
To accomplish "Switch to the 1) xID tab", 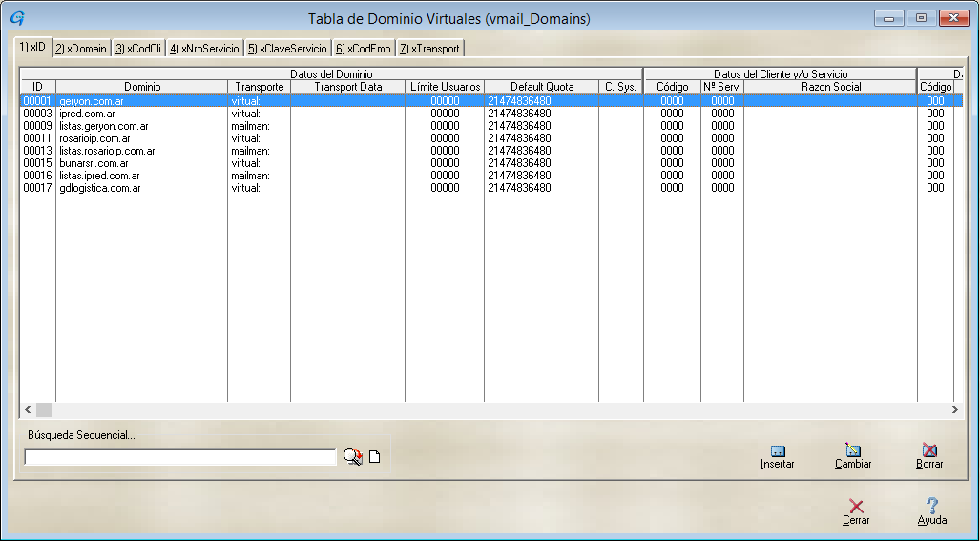I will [x=32, y=48].
